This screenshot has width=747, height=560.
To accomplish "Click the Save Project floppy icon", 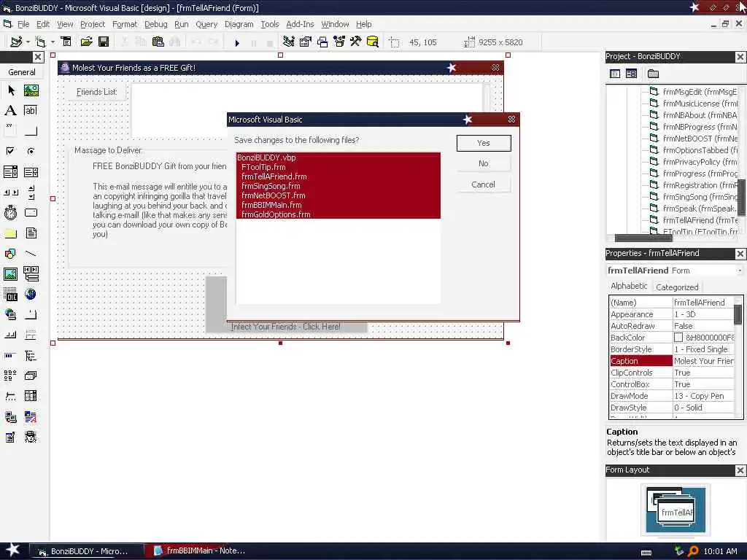I will pos(104,42).
